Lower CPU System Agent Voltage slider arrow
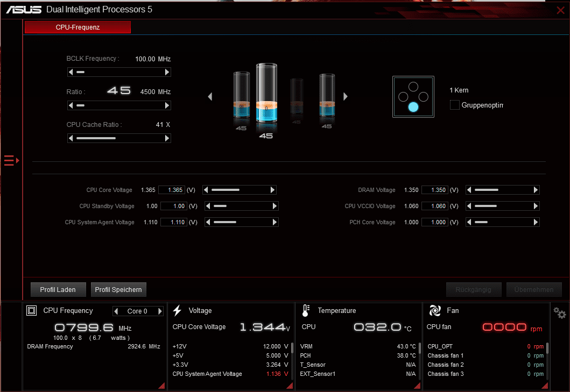 tap(208, 222)
